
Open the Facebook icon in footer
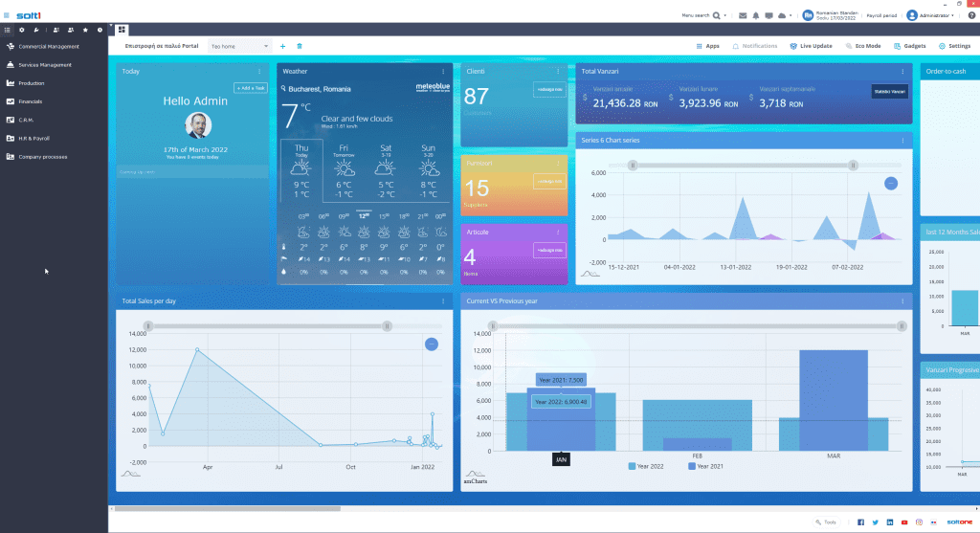click(860, 522)
